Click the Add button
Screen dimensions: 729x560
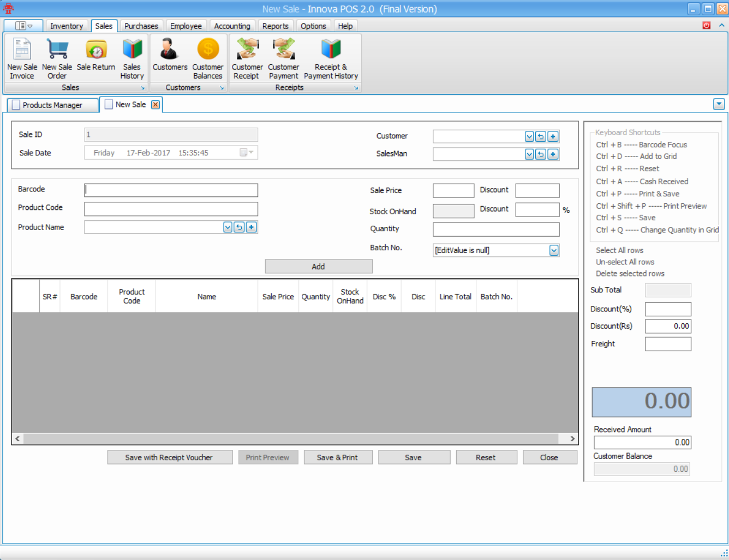point(319,267)
